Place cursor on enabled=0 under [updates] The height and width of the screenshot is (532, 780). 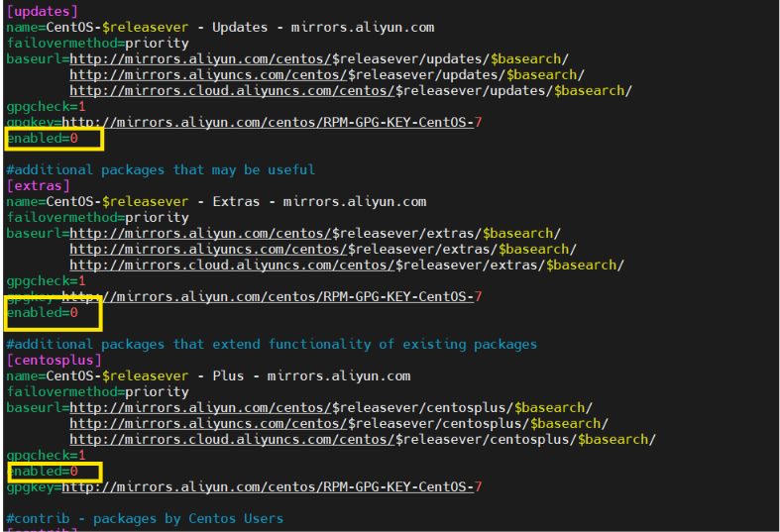(x=43, y=139)
